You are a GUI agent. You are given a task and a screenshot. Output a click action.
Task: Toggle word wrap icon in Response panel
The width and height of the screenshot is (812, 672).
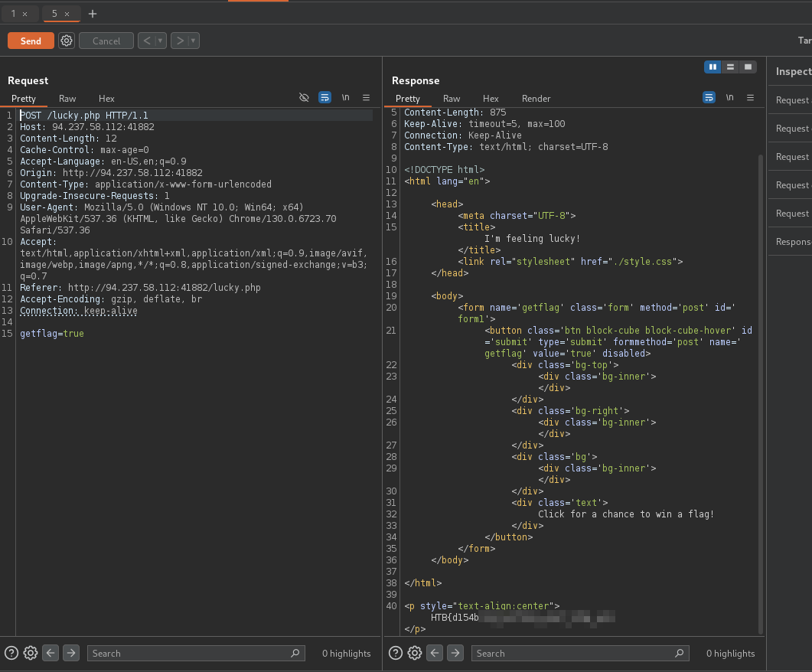[x=709, y=97]
